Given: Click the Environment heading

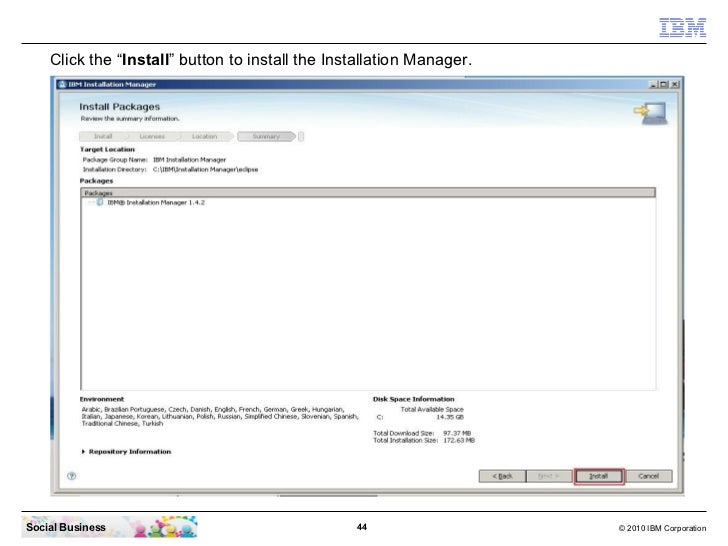Looking at the screenshot, I should 102,399.
